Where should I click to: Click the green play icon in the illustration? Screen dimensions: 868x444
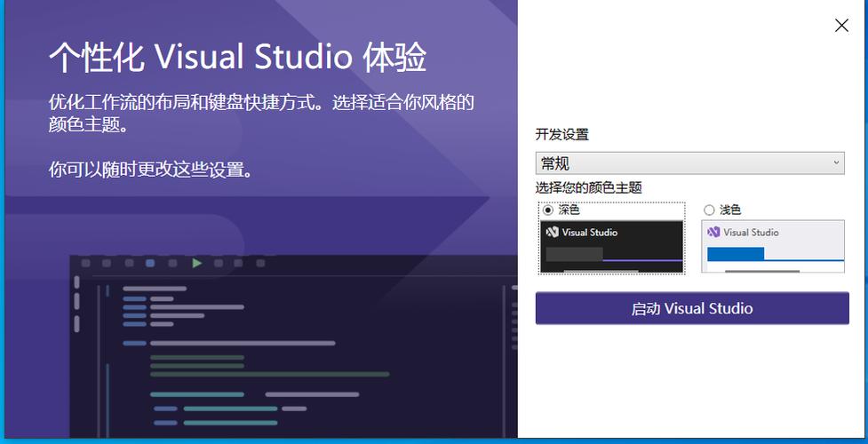tap(196, 263)
